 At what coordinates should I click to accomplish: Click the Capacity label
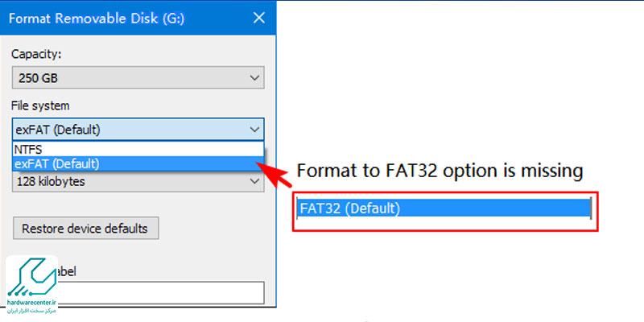tap(36, 54)
